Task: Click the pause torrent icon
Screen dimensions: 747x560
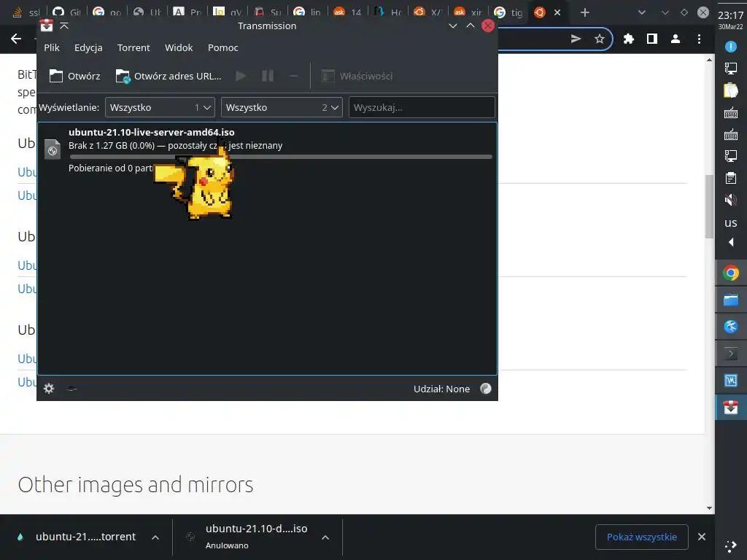Action: pyautogui.click(x=268, y=76)
